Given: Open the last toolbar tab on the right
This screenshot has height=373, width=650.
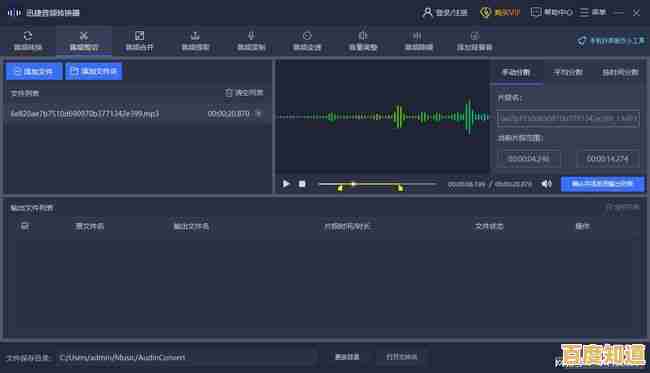Looking at the screenshot, I should click(475, 41).
